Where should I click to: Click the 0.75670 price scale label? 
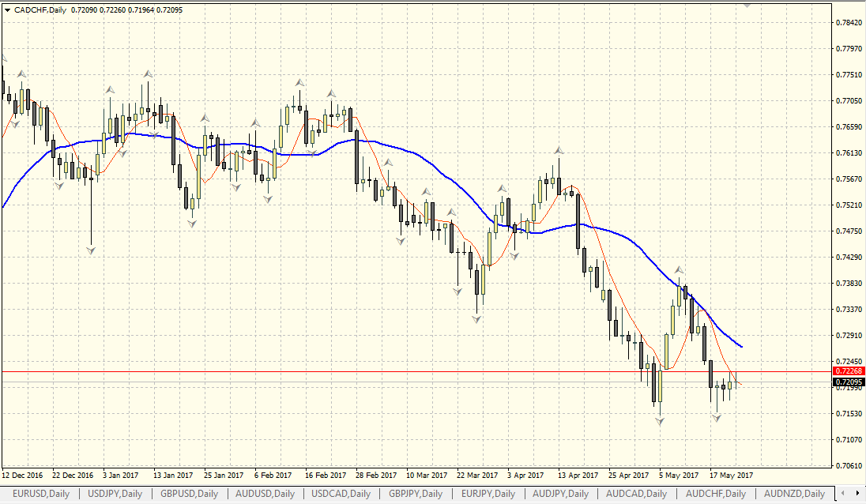(849, 179)
